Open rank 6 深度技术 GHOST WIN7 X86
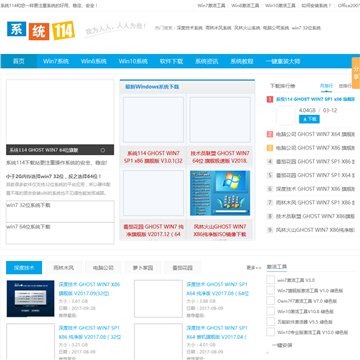This screenshot has height=360, width=360. coord(315,189)
